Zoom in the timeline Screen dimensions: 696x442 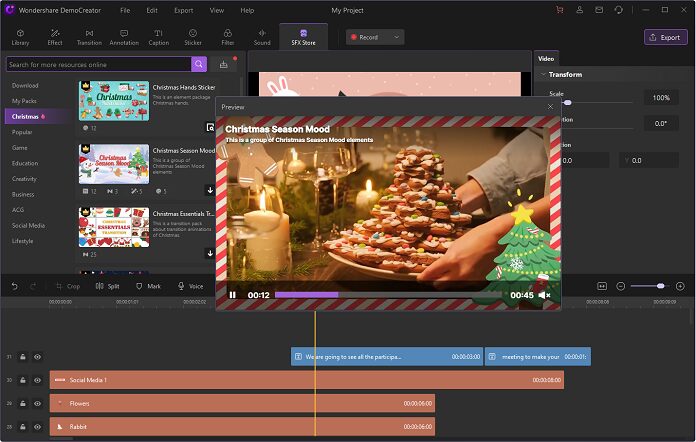(x=680, y=286)
